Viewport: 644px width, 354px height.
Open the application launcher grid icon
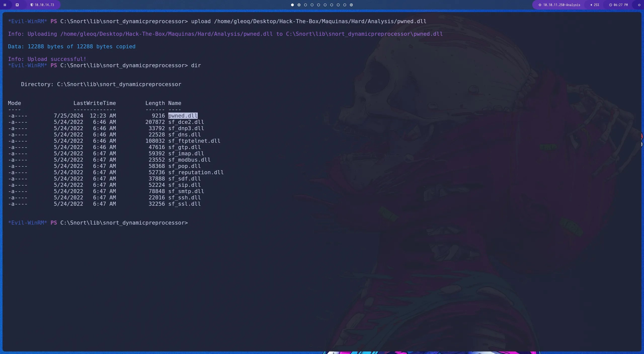[5, 5]
